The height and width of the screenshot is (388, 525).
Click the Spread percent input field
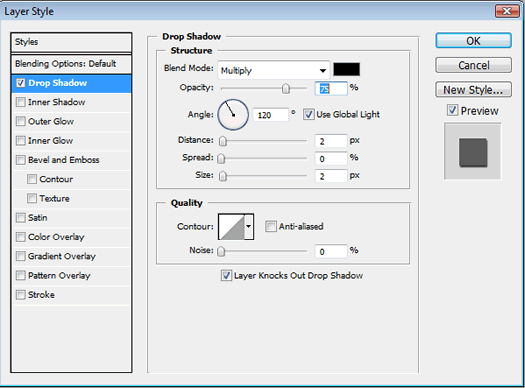click(331, 159)
